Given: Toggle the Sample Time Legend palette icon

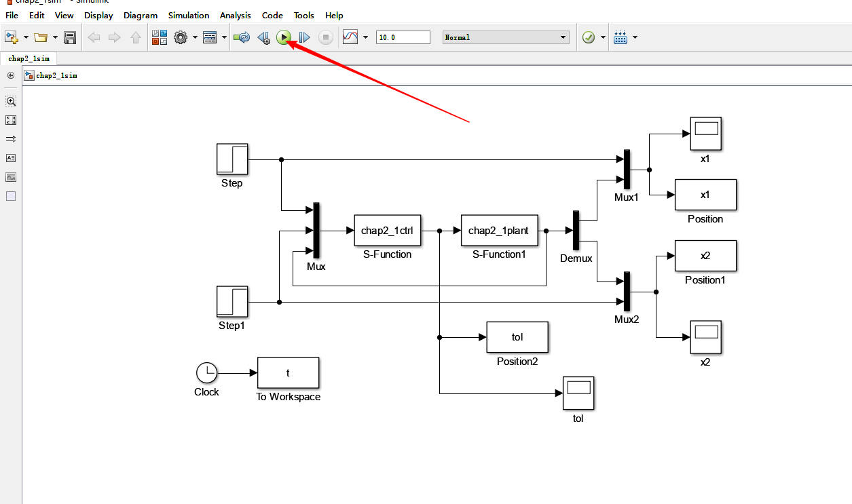Looking at the screenshot, I should coord(11,139).
